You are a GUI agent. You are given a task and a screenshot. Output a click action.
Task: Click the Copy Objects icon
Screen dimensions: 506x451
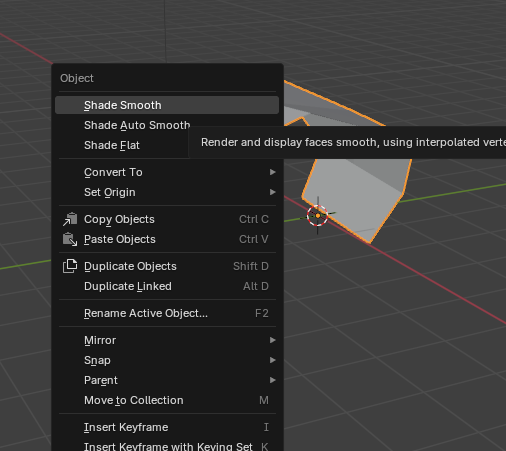tap(70, 219)
